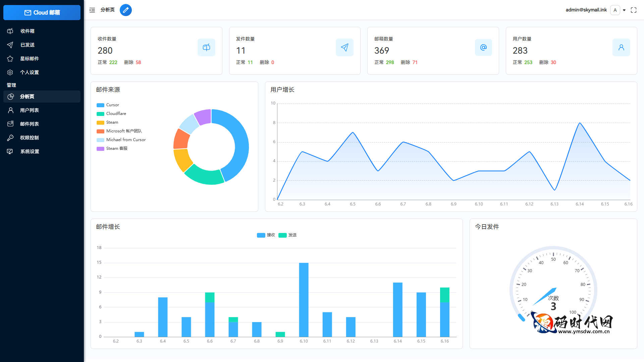Toggle fullscreen mode icon

tap(634, 10)
